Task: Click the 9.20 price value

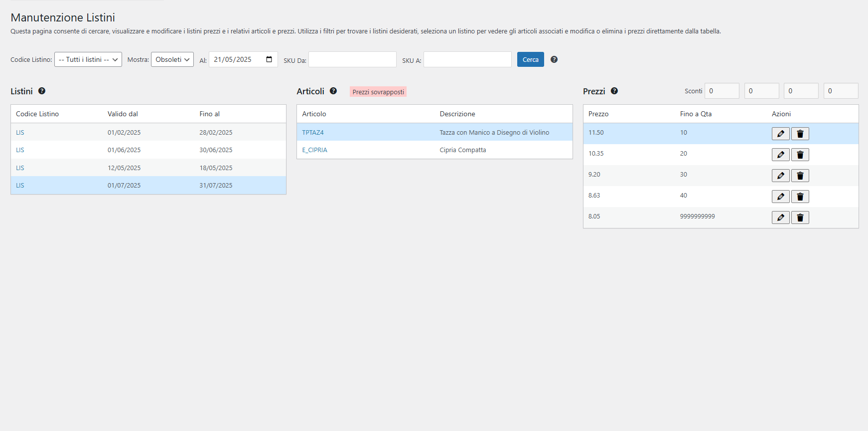Action: point(594,175)
